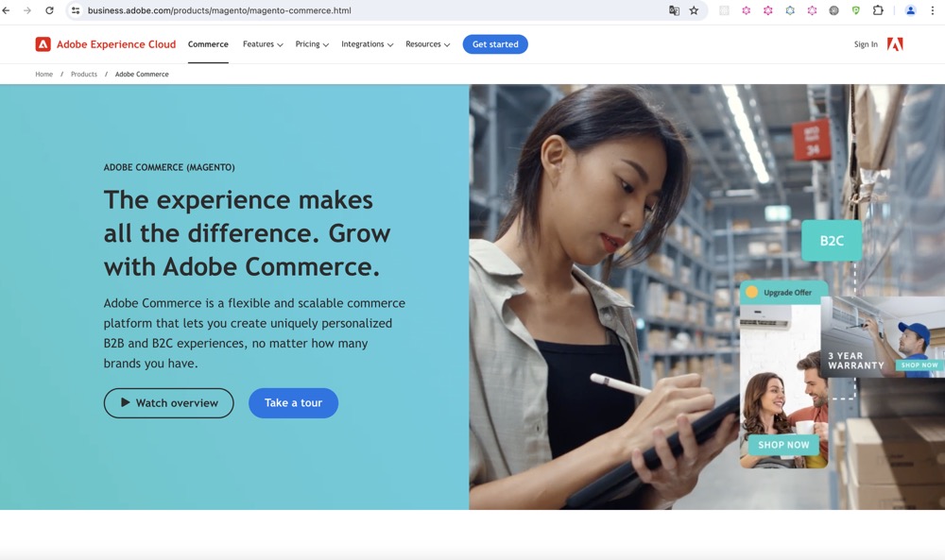Open the translate page icon
The height and width of the screenshot is (560, 945).
pos(674,10)
